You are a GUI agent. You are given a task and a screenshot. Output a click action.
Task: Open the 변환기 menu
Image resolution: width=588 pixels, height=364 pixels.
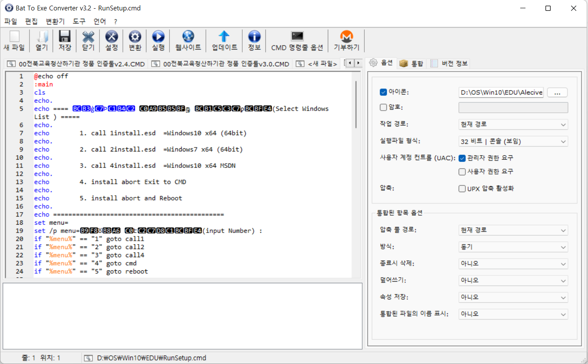point(55,21)
